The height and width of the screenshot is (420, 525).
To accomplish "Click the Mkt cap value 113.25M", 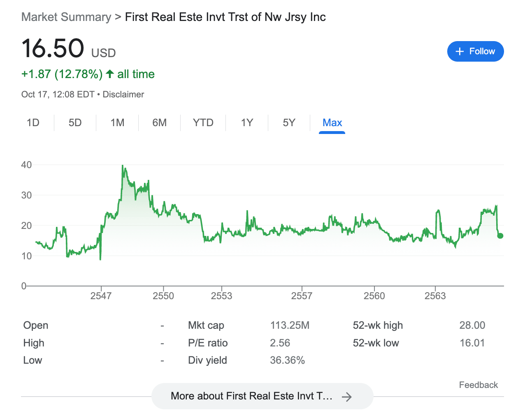I will point(290,325).
